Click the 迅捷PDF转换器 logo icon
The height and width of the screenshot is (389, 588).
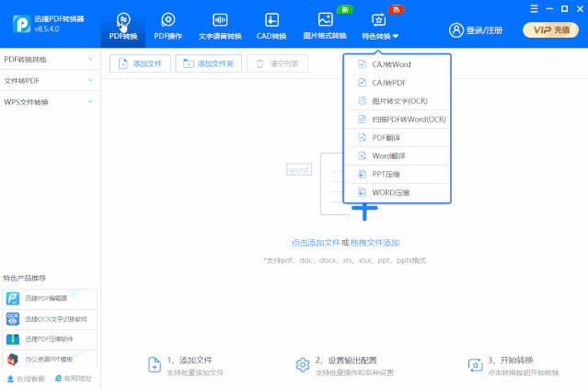[21, 24]
